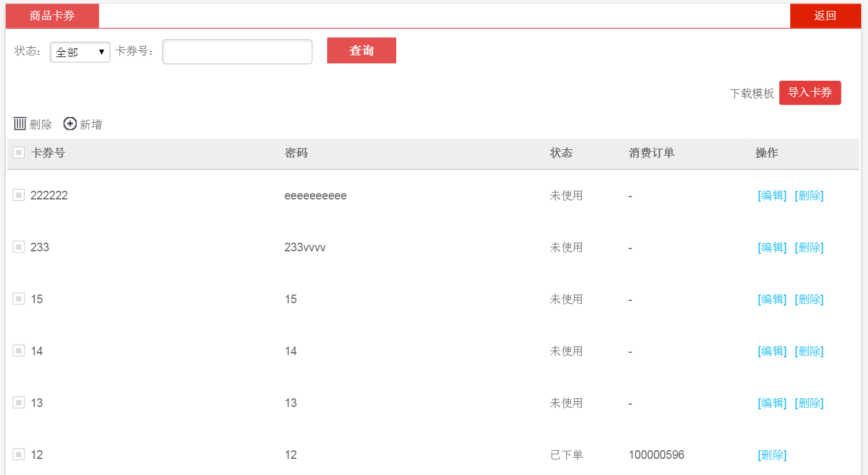Screen dimensions: 868x475
Task: Tick the checkbox for card 13
Action: coord(18,402)
